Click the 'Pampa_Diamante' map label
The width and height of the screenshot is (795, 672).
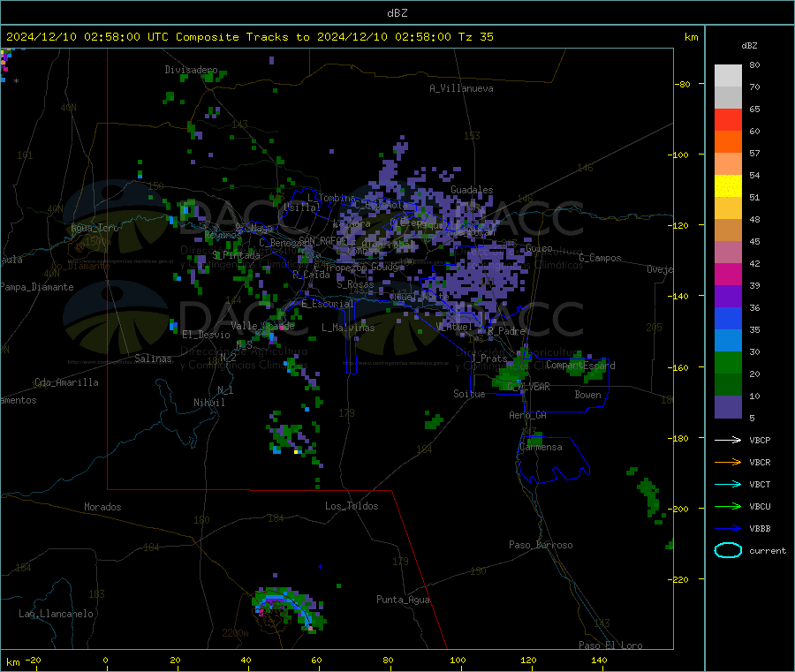(37, 287)
